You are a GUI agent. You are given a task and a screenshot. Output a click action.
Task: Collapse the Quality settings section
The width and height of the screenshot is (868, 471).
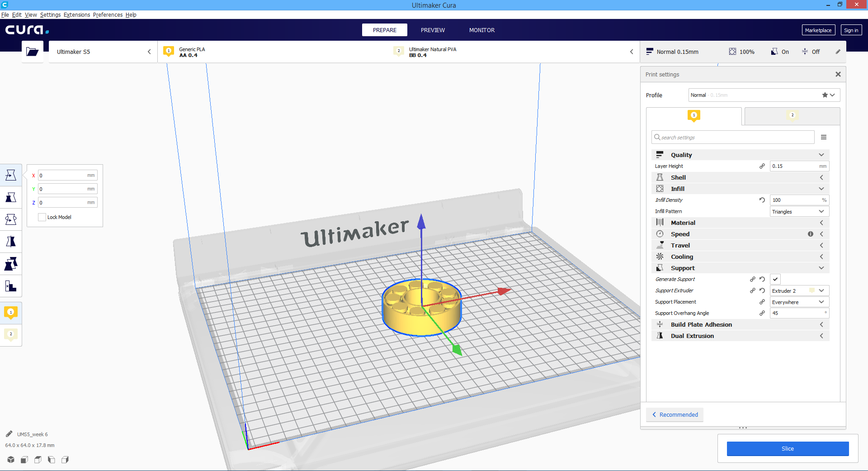pyautogui.click(x=741, y=155)
